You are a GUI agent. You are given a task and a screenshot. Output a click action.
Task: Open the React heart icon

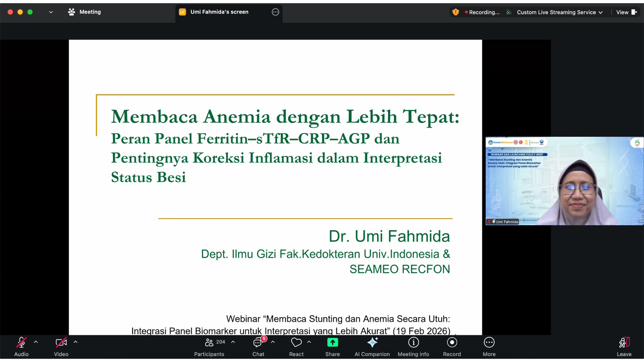(296, 343)
